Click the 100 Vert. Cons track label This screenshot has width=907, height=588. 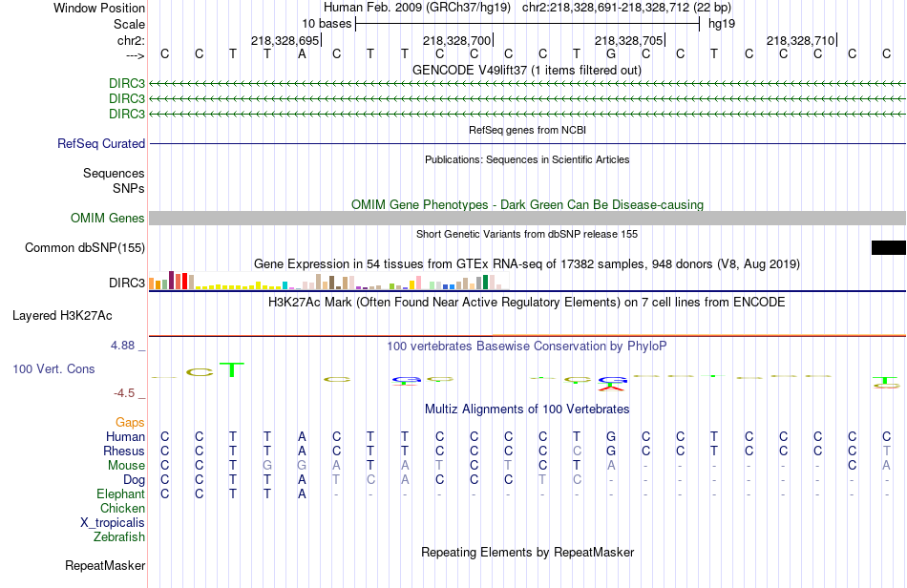pos(53,368)
